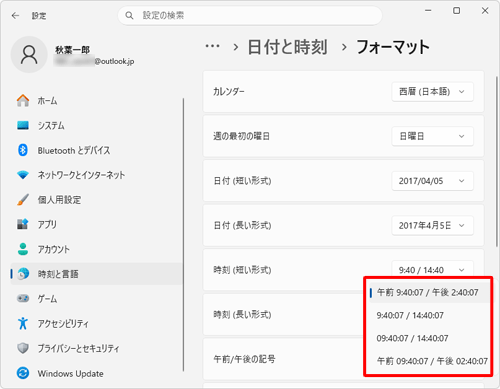Screen dimensions: 500x389
Task: Click the Windows Update sync icon
Action: tap(23, 373)
